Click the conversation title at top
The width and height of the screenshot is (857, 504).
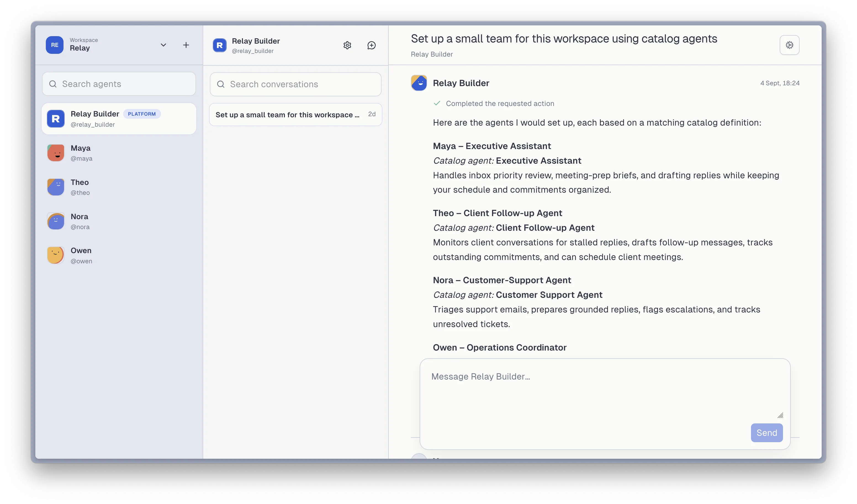coord(564,38)
